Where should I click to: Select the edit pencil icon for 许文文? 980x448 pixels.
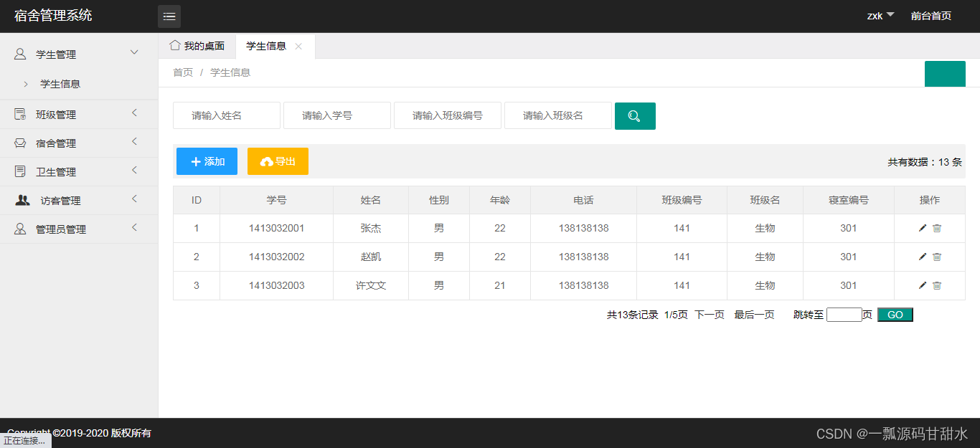click(x=922, y=285)
